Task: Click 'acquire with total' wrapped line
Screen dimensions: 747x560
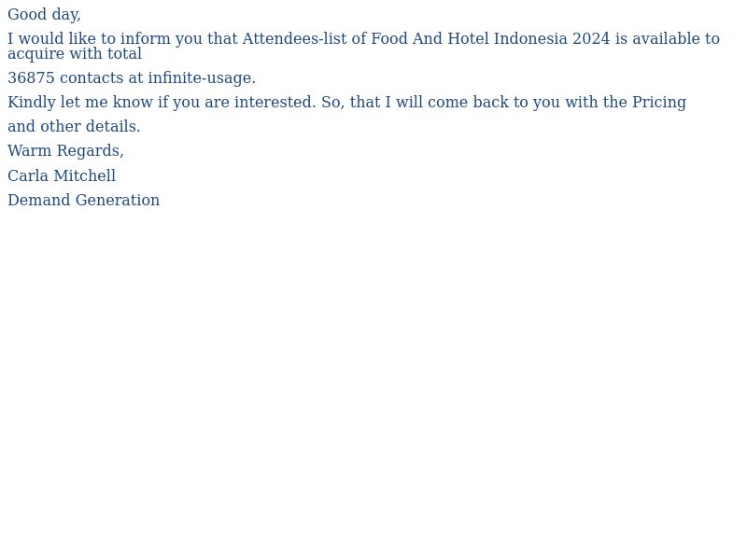Action: [x=75, y=54]
